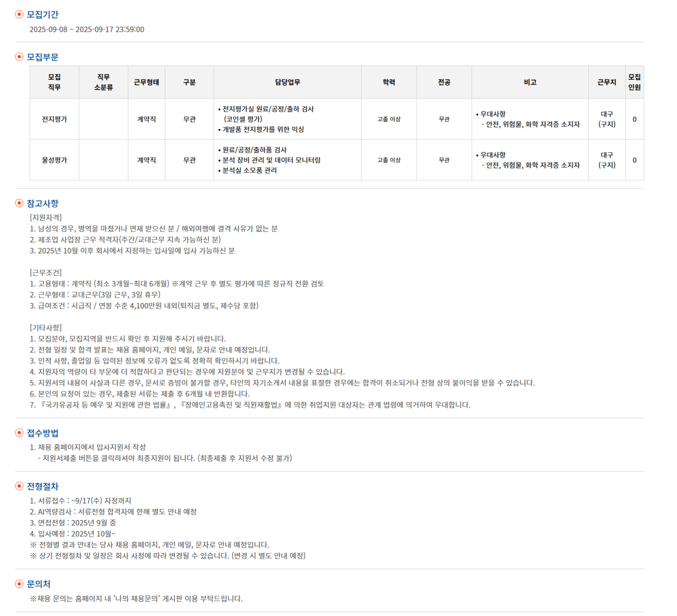Click the 학력 column header
This screenshot has width=677, height=616.
(x=389, y=82)
